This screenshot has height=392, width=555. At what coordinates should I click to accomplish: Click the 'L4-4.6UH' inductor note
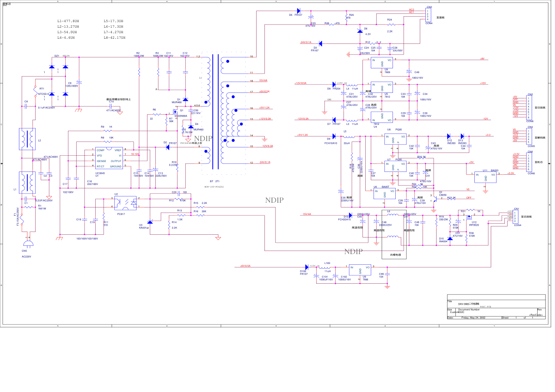66,38
